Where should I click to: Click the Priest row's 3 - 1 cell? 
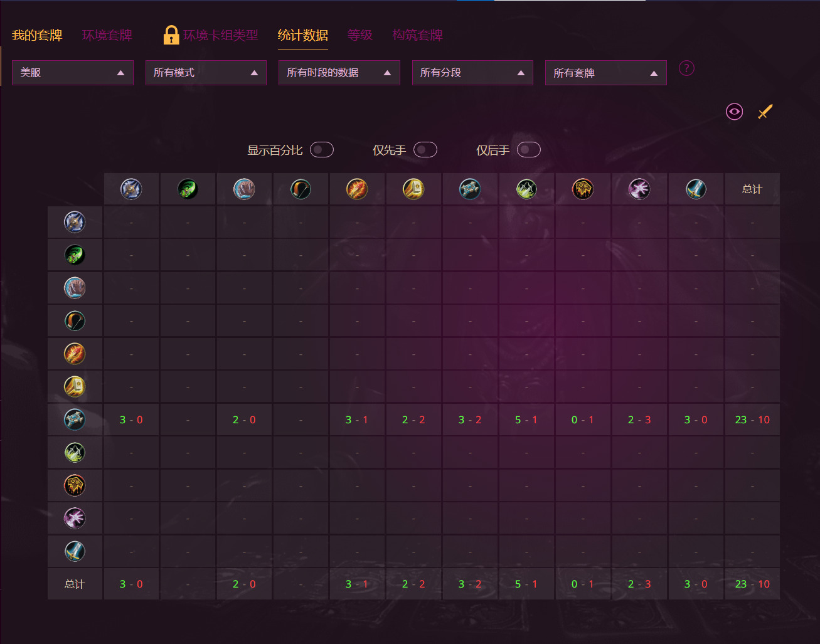357,420
